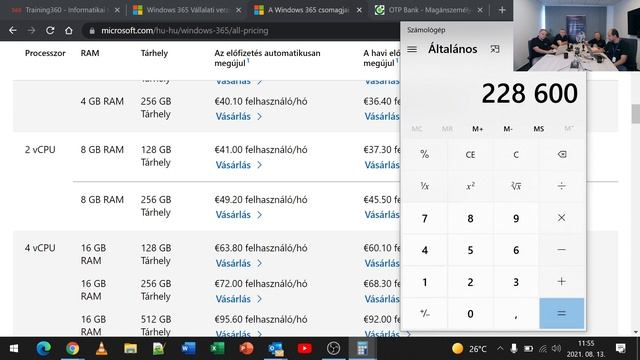
Task: Open the calculator navigation hamburger menu
Action: pyautogui.click(x=412, y=49)
